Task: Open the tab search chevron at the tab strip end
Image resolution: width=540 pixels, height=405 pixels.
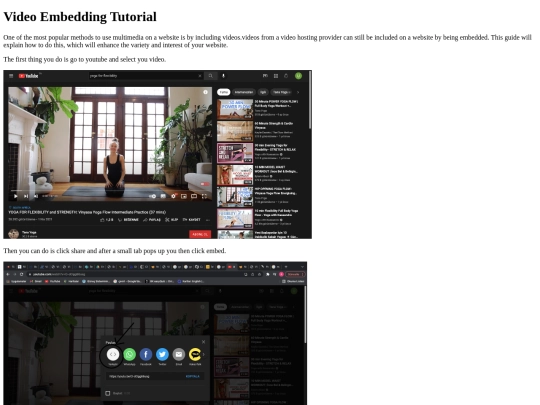Action: point(302,267)
